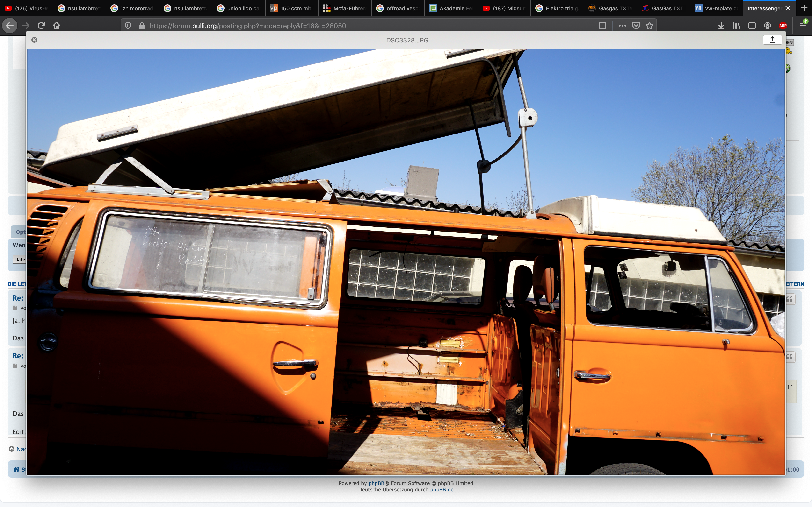This screenshot has width=812, height=507.
Task: Save page to Pocket
Action: coord(636,26)
